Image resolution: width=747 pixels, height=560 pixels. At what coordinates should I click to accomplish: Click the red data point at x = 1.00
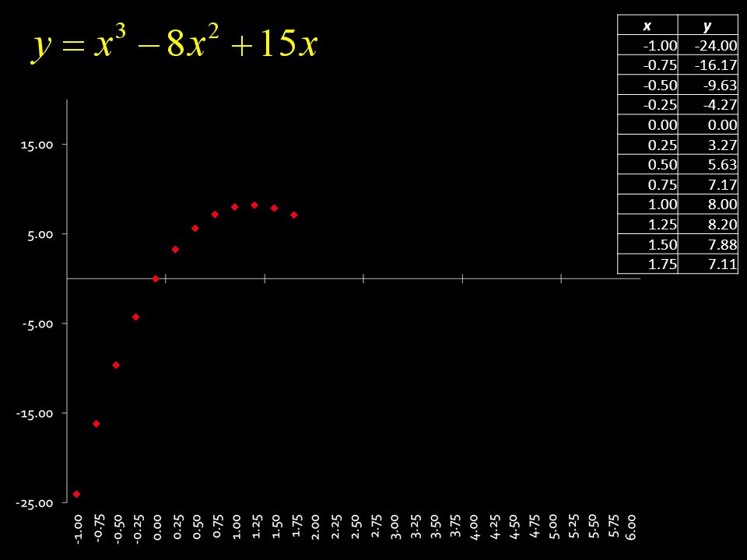(234, 207)
